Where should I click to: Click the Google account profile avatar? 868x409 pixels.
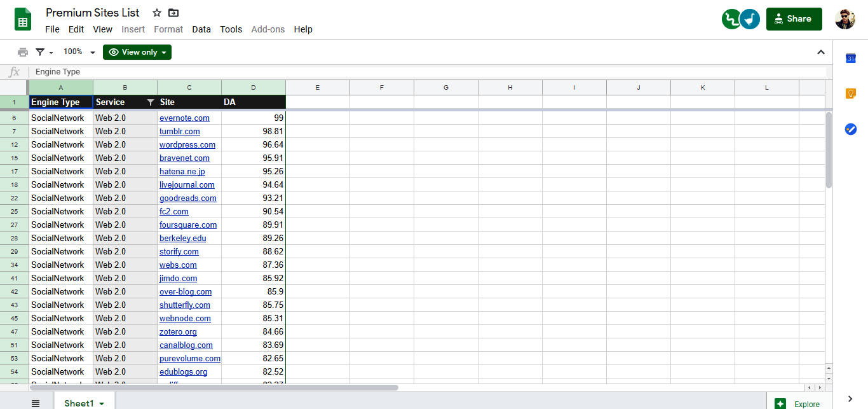[x=845, y=19]
